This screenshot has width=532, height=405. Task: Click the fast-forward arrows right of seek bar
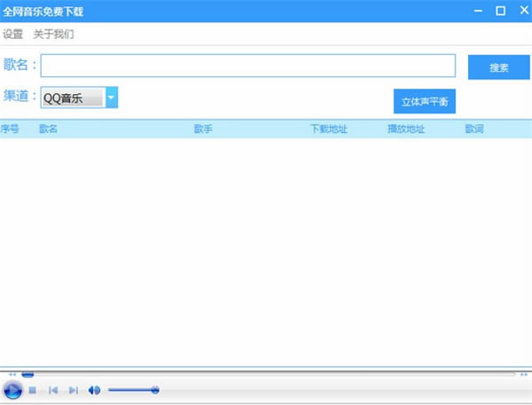pos(523,374)
